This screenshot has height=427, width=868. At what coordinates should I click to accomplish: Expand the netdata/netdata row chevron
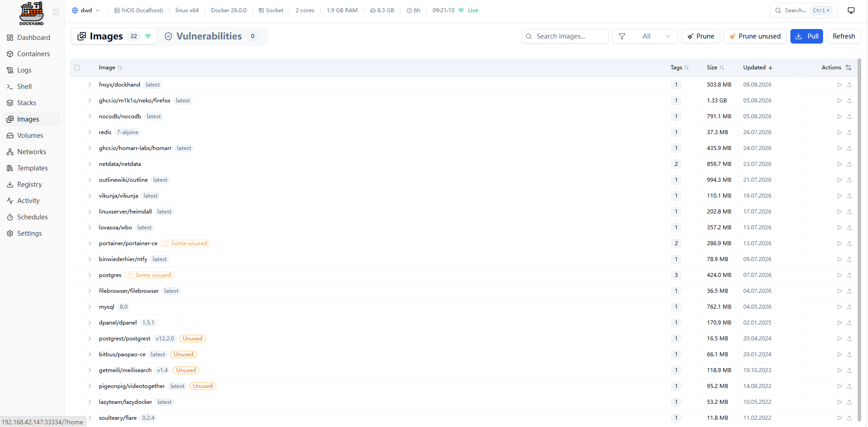coord(90,164)
